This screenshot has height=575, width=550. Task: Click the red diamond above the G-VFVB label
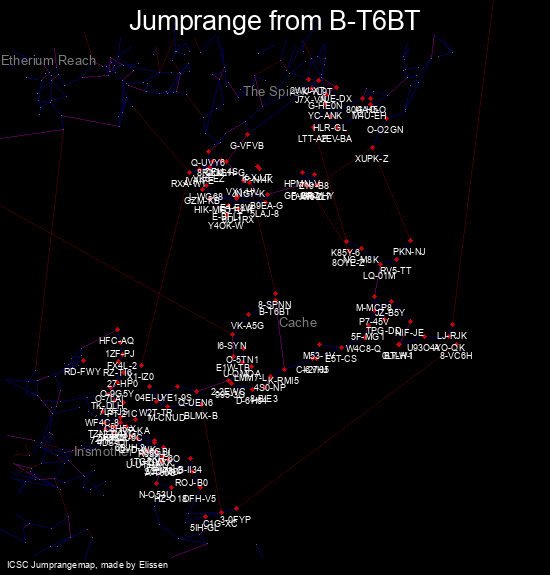tap(248, 135)
